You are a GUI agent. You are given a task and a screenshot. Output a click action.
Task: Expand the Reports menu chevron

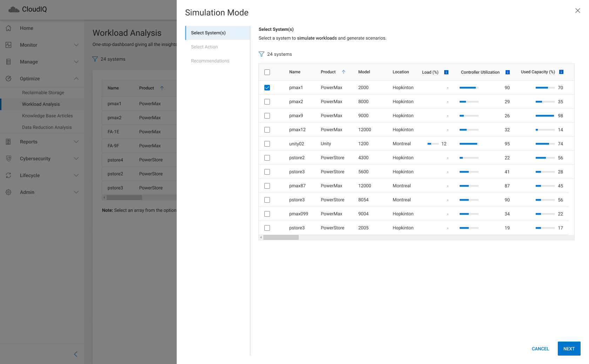[x=76, y=142]
